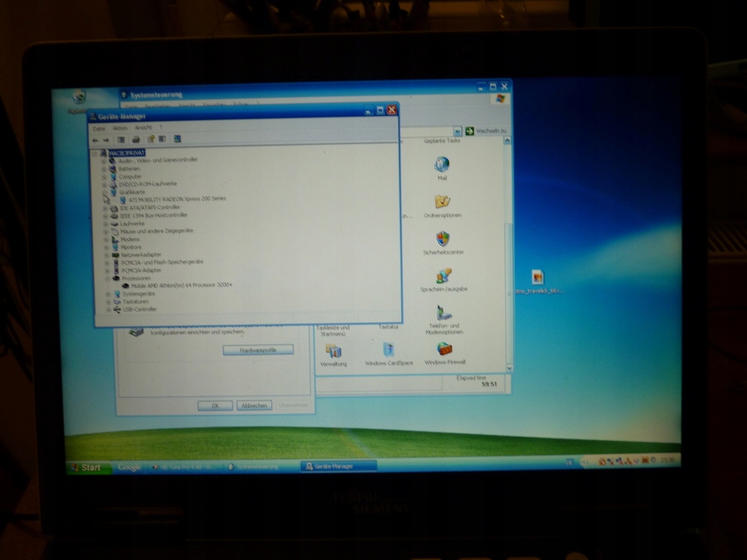
Task: Open the Datei menu in Geräte-Manager
Action: 99,129
